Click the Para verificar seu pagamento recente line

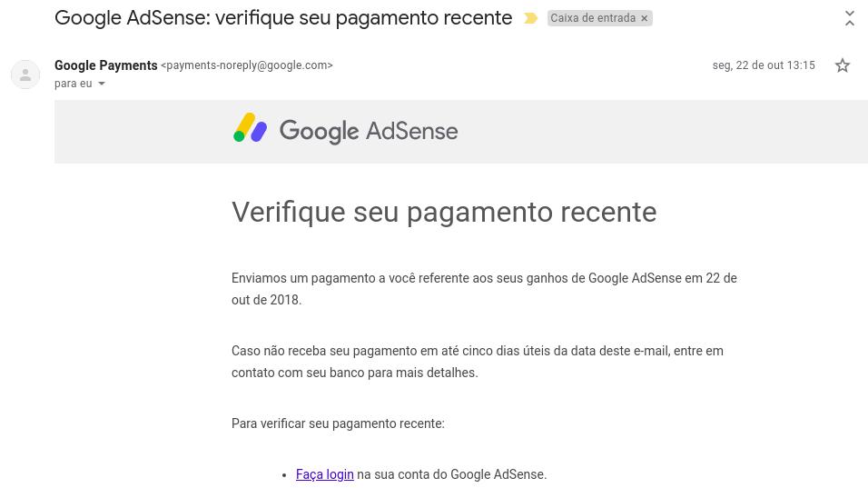pyautogui.click(x=338, y=423)
